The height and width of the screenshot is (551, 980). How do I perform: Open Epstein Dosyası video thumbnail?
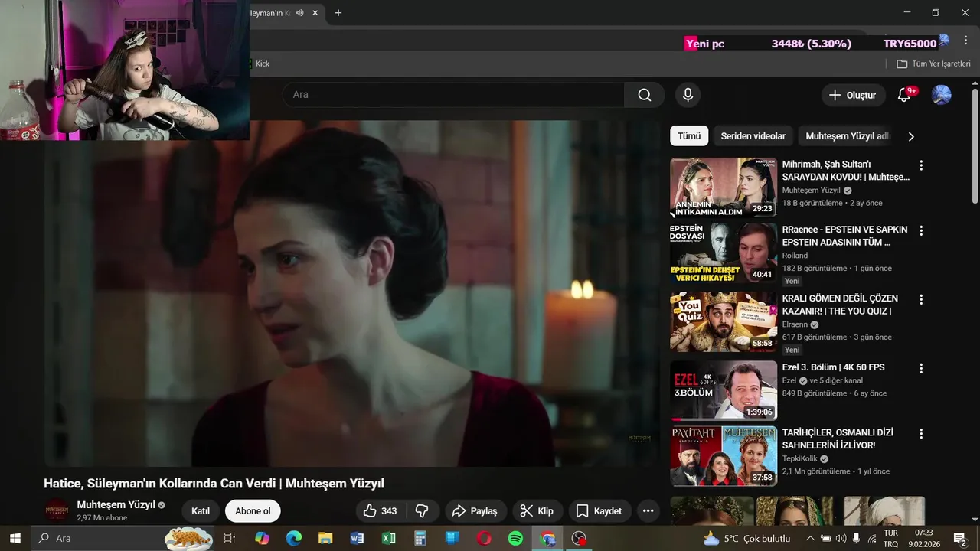click(x=724, y=253)
